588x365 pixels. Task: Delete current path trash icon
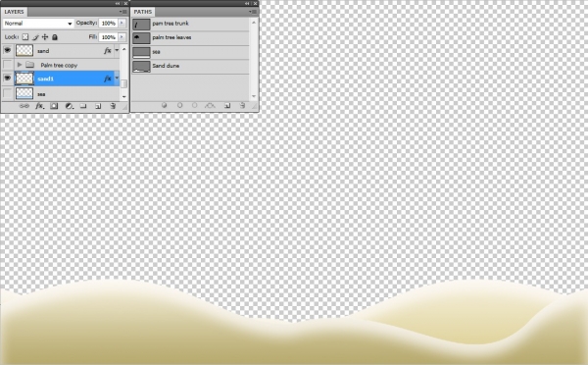(x=242, y=106)
